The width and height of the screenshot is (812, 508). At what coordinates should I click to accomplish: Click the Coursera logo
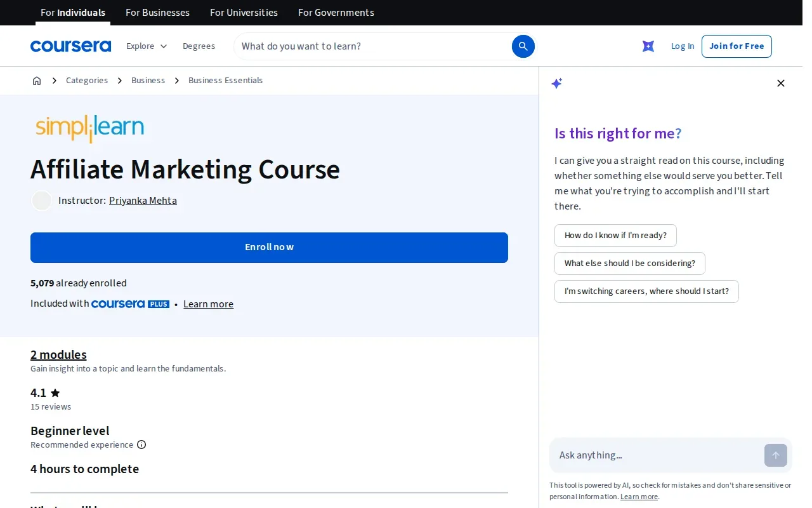[70, 46]
